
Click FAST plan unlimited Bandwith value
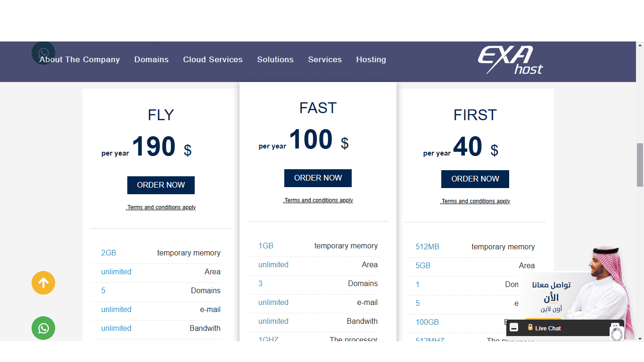tap(273, 321)
